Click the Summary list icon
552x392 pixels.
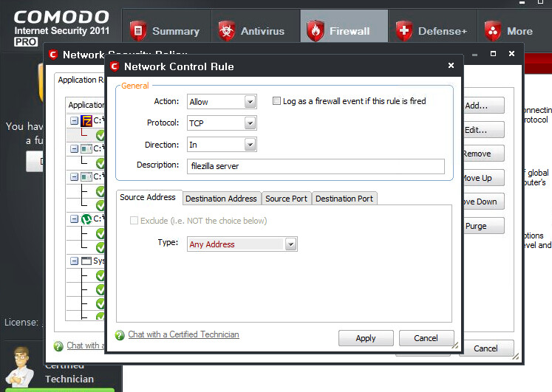pos(138,31)
